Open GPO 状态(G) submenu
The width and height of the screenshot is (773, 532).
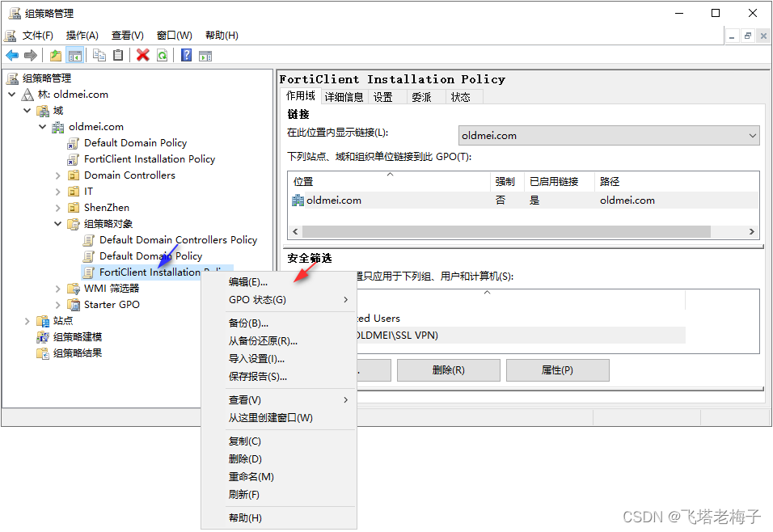point(278,300)
